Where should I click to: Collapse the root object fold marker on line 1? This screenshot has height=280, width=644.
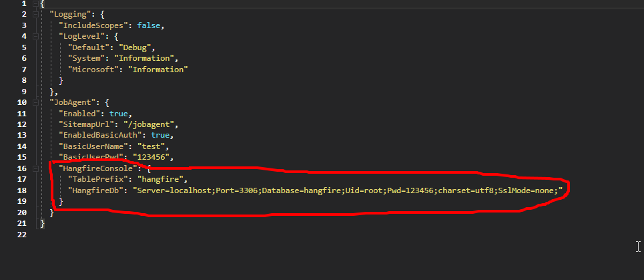pyautogui.click(x=35, y=4)
